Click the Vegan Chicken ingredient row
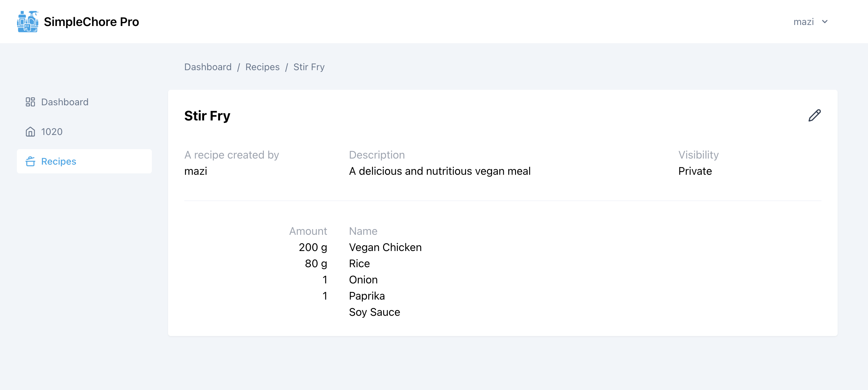Viewport: 868px width, 390px height. click(356, 247)
